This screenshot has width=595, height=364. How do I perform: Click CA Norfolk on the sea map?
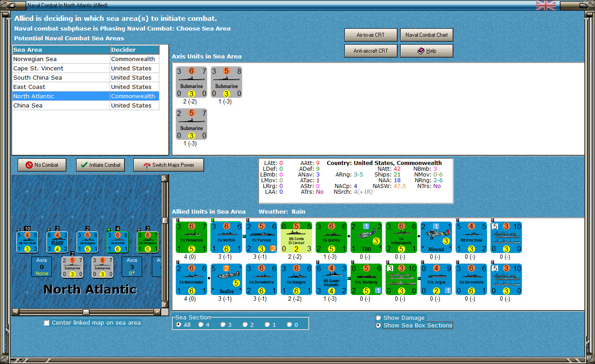(118, 242)
